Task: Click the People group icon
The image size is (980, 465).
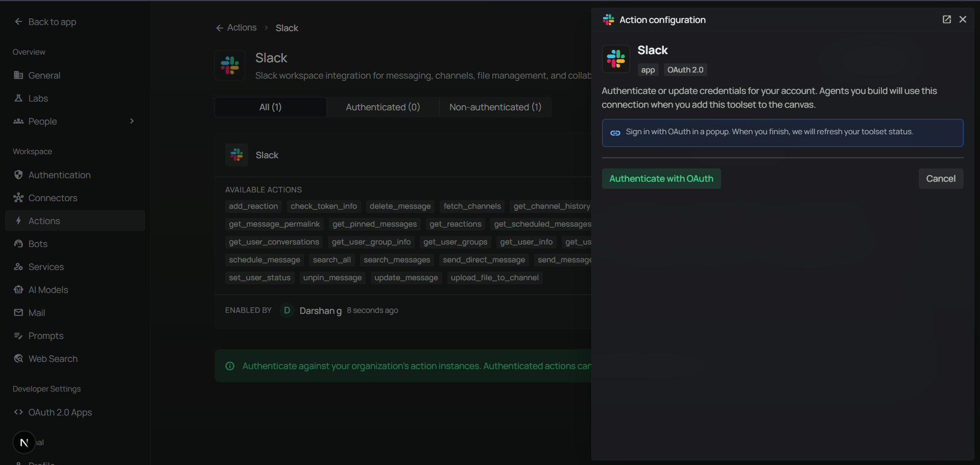Action: coord(18,121)
